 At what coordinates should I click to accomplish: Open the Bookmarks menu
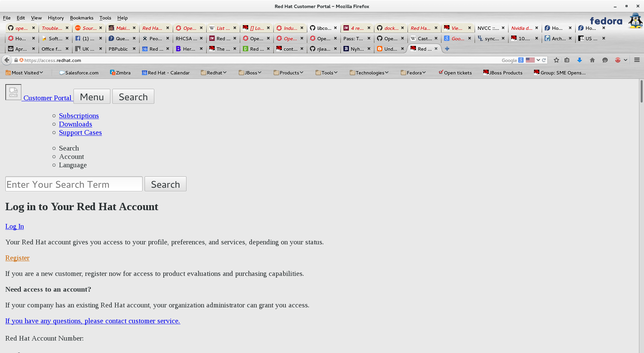(x=82, y=18)
